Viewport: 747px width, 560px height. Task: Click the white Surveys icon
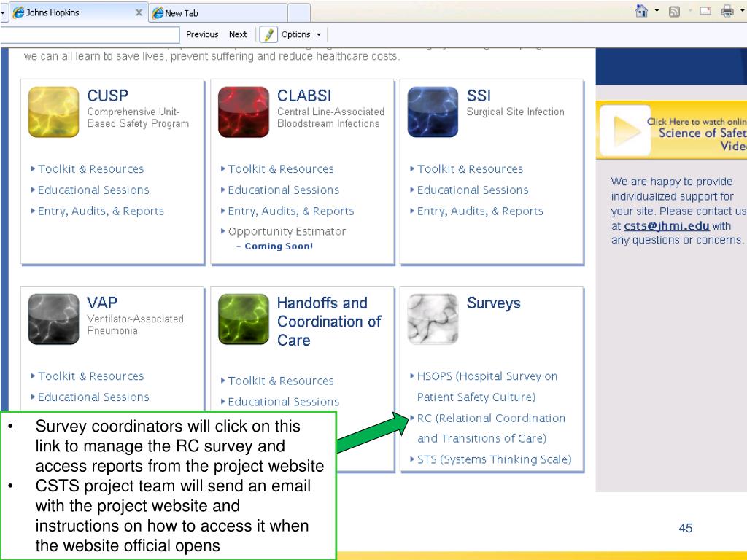(433, 319)
